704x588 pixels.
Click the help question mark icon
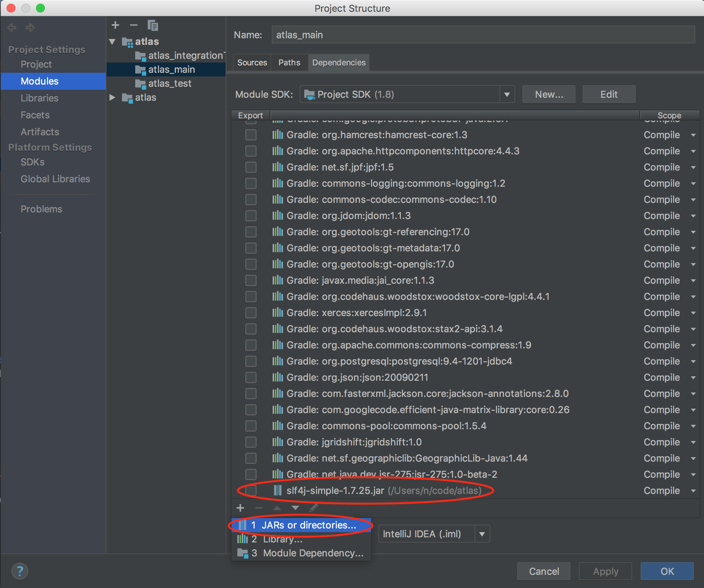(20, 571)
